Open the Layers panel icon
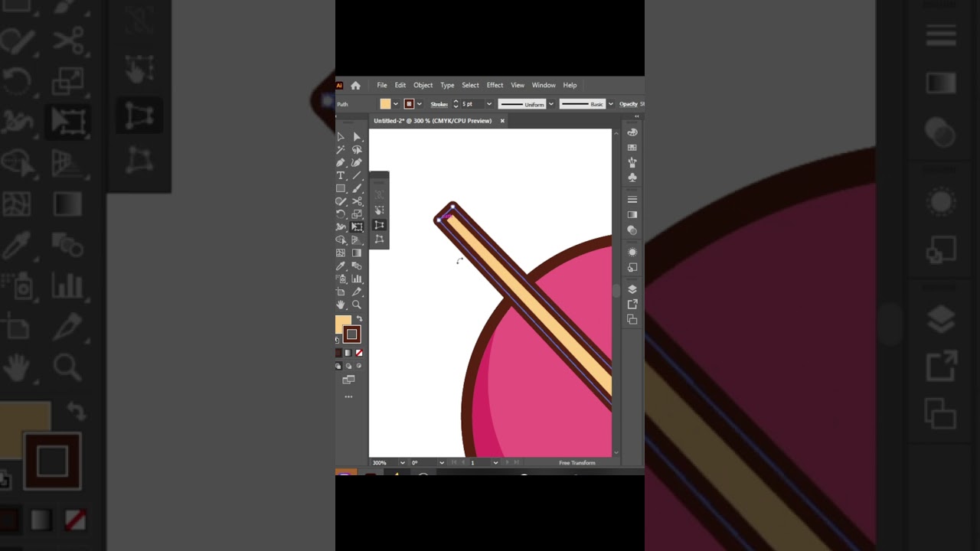This screenshot has height=551, width=980. [632, 289]
